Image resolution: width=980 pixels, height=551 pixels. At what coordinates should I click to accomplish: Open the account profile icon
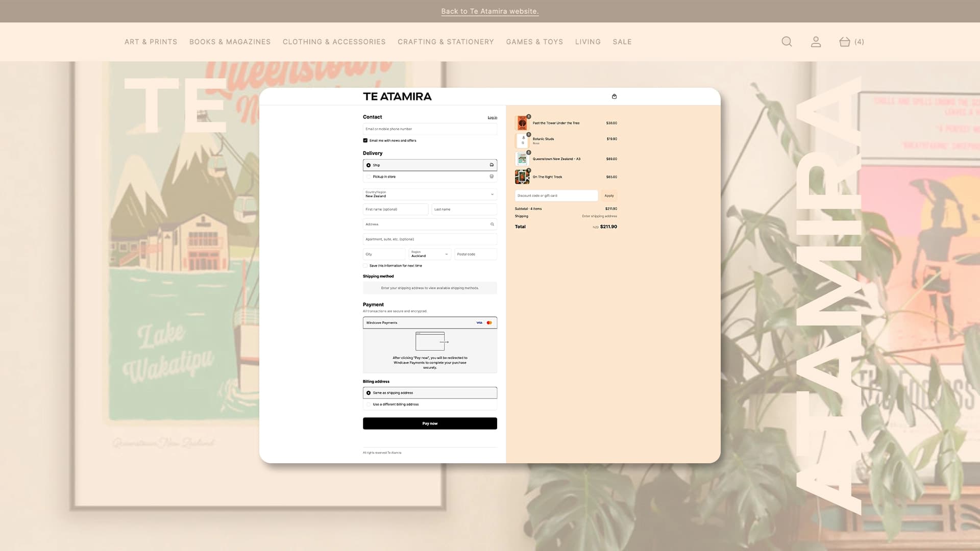[x=816, y=42]
